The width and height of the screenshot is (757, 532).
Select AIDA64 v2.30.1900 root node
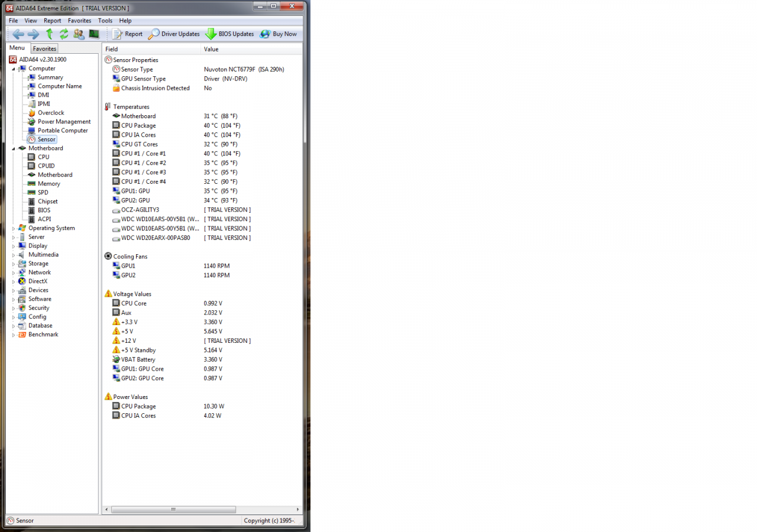[37, 60]
